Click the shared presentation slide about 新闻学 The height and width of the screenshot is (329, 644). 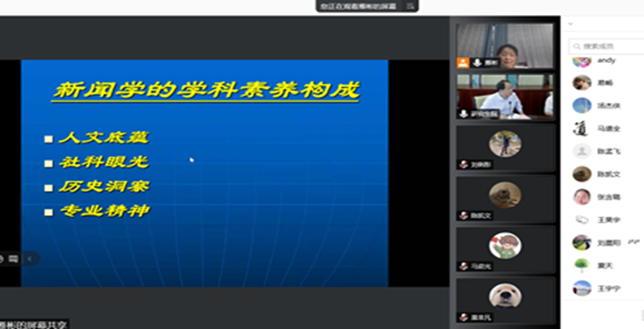pos(205,173)
